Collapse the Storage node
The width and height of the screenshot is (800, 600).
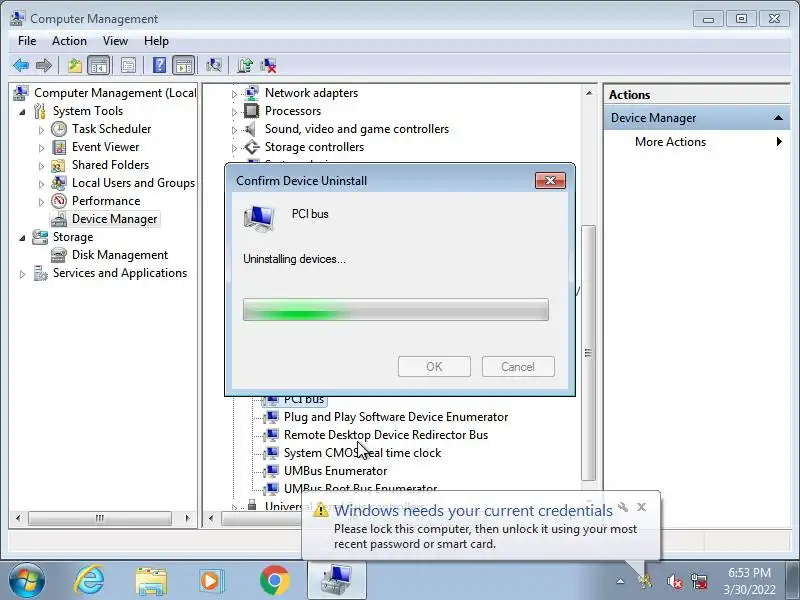click(x=22, y=238)
